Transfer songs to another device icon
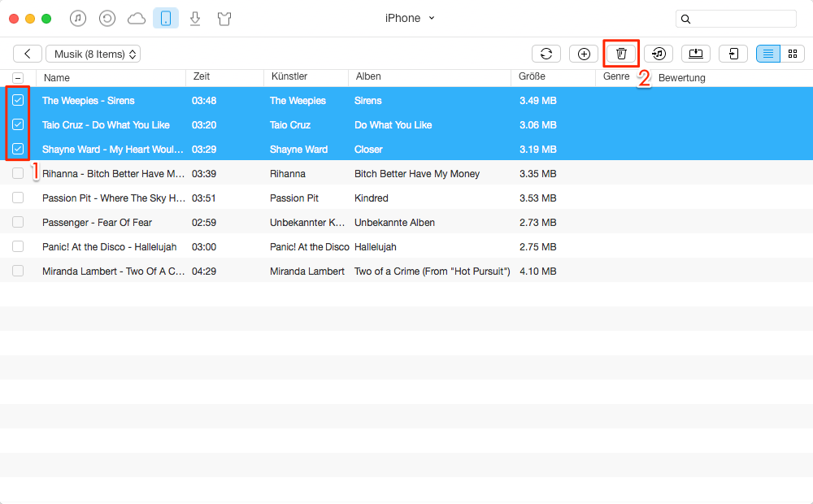This screenshot has width=813, height=504. coord(733,54)
